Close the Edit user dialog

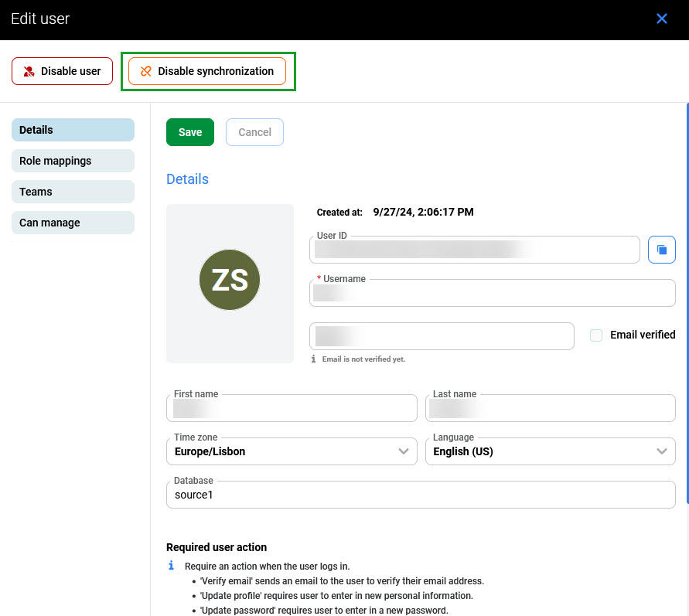(662, 19)
